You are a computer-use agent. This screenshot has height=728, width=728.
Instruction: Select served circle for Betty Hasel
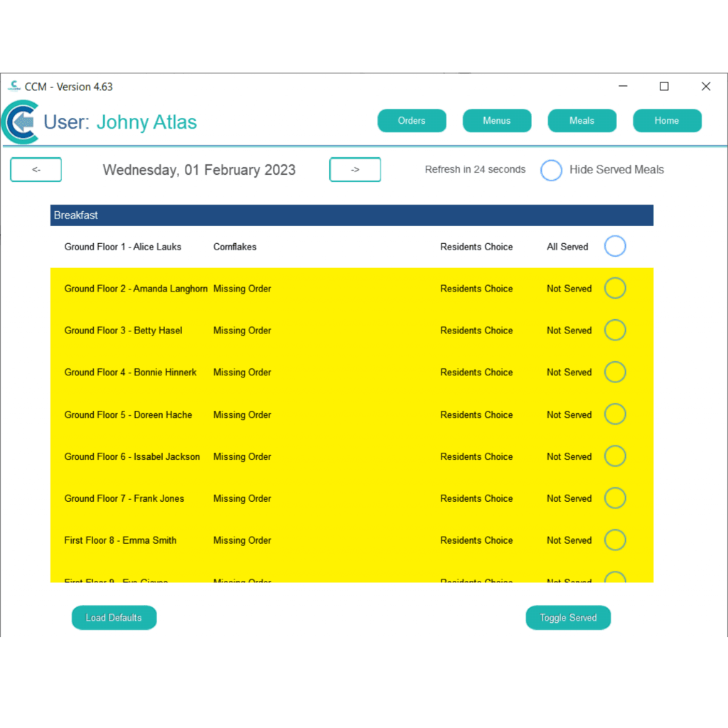615,331
